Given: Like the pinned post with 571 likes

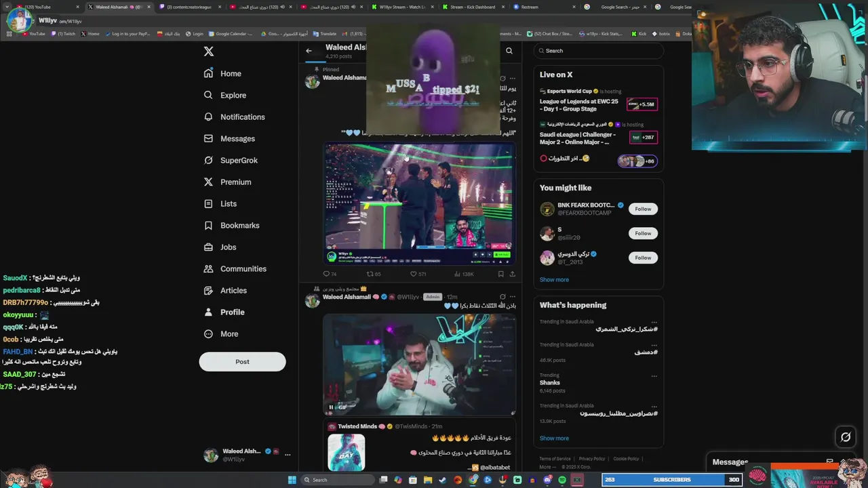Looking at the screenshot, I should 418,274.
